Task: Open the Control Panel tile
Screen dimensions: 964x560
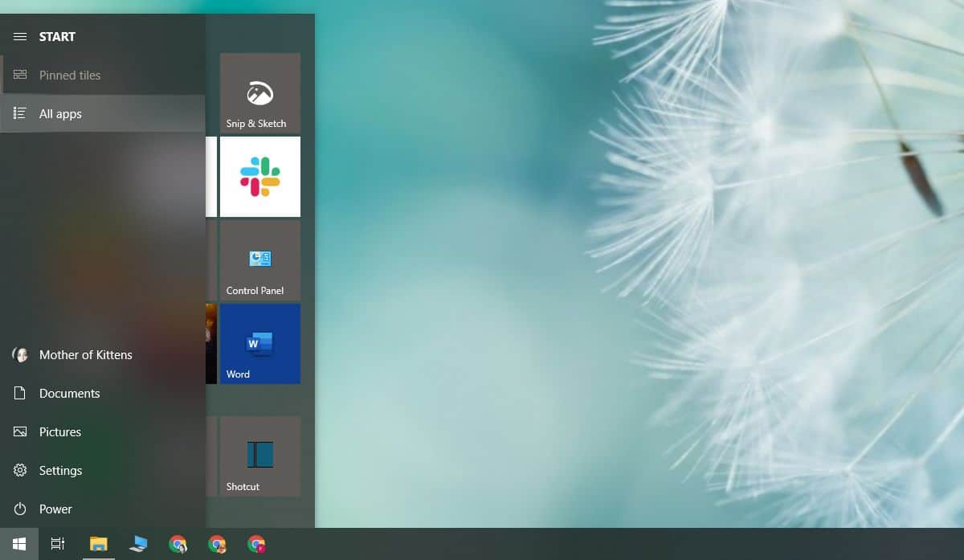Action: 260,260
